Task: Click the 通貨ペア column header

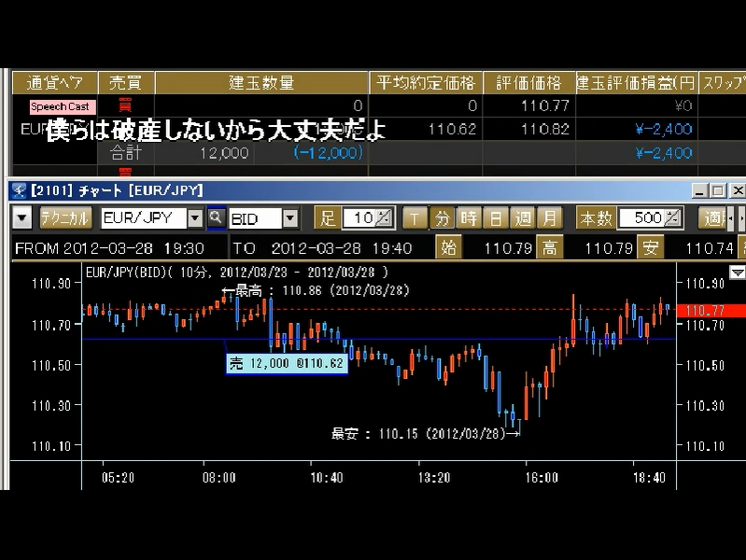Action: 55,83
